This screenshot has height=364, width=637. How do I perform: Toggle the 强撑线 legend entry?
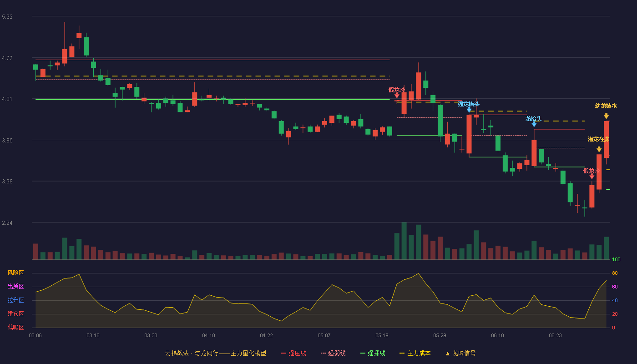[373, 353]
